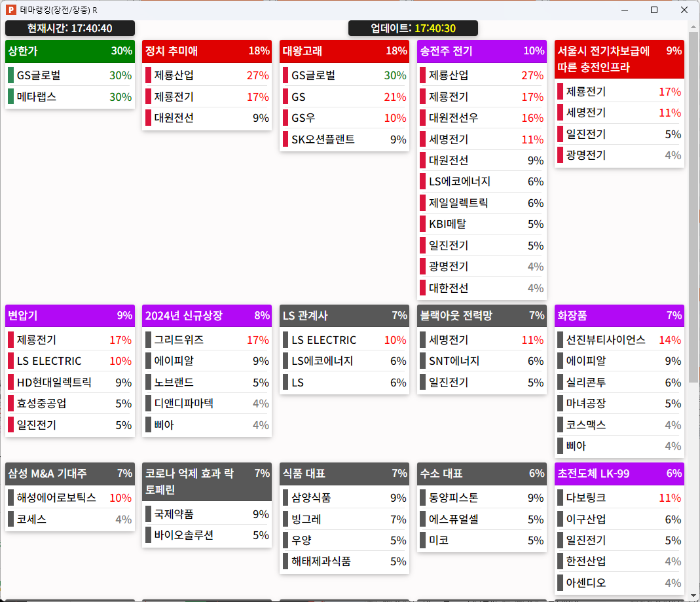Select the 대왕고래 18% theme header
The height and width of the screenshot is (602, 700).
coord(344,51)
